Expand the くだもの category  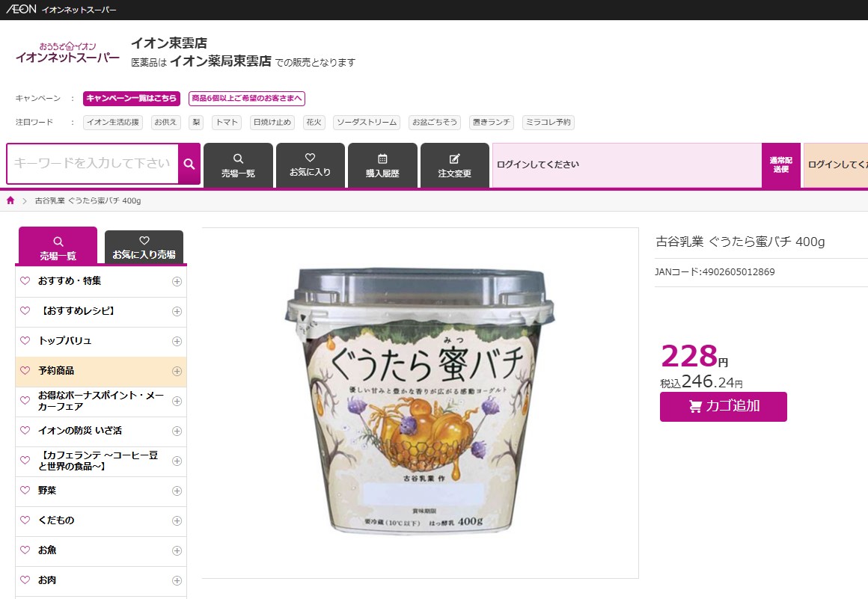(x=177, y=520)
